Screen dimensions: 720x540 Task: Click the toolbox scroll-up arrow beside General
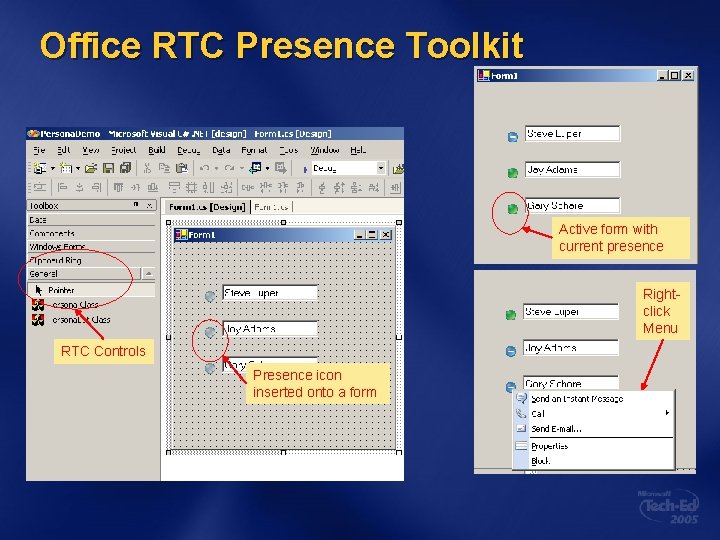pos(149,274)
